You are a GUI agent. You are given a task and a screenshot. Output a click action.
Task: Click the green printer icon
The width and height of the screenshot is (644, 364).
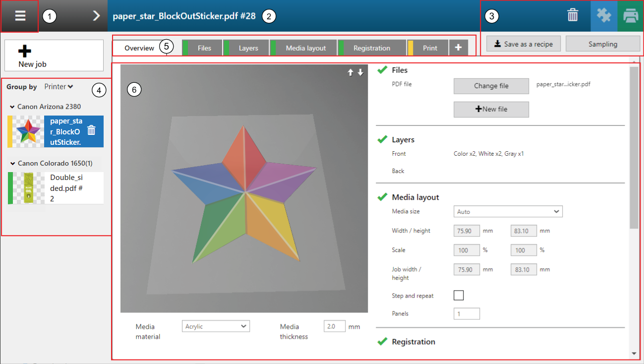tap(630, 16)
